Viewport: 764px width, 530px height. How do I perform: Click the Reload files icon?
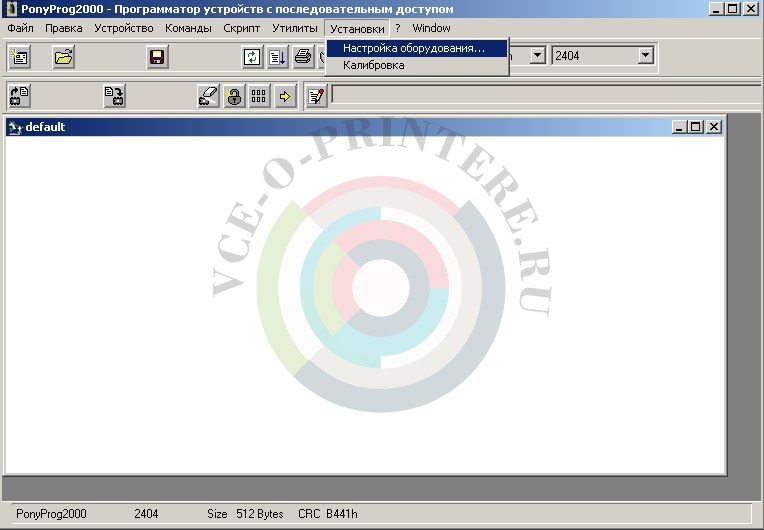pyautogui.click(x=253, y=58)
